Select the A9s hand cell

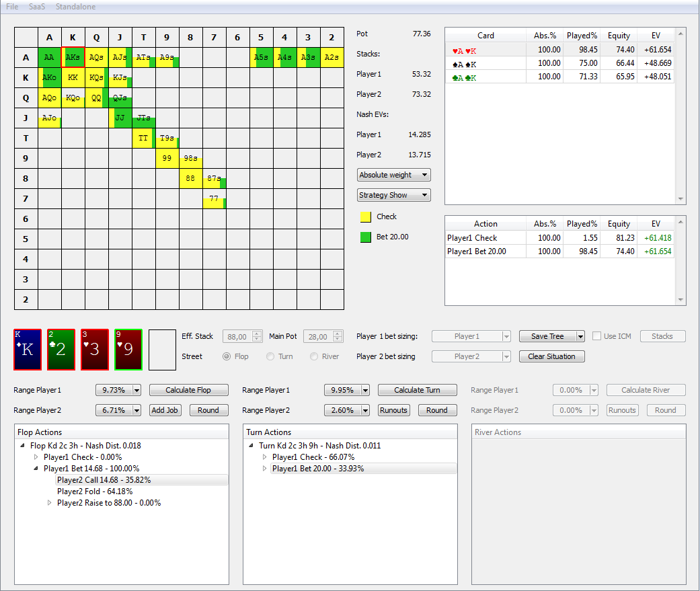pyautogui.click(x=167, y=58)
